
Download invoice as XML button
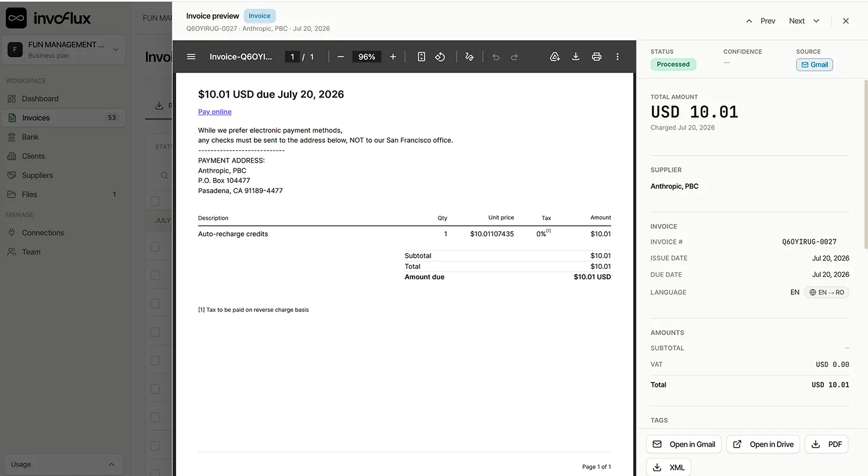point(668,467)
